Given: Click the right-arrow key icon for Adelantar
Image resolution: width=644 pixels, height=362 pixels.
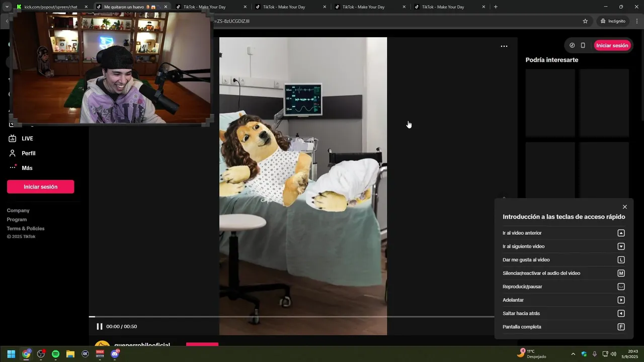Looking at the screenshot, I should coord(621,300).
